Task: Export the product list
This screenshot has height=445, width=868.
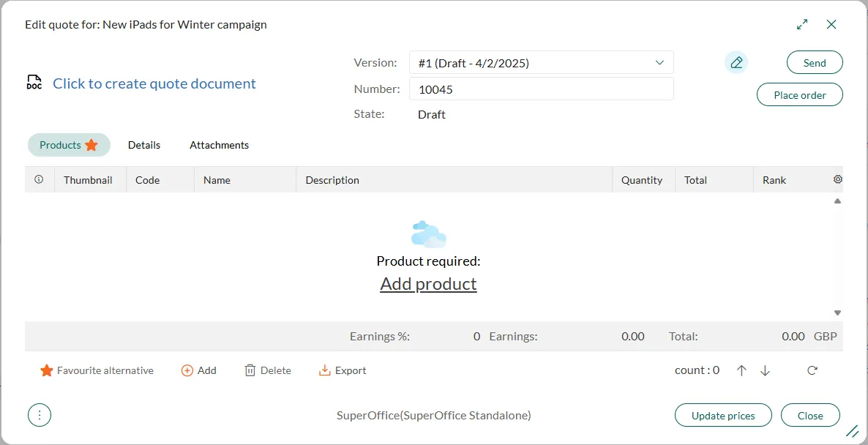Action: pos(343,370)
